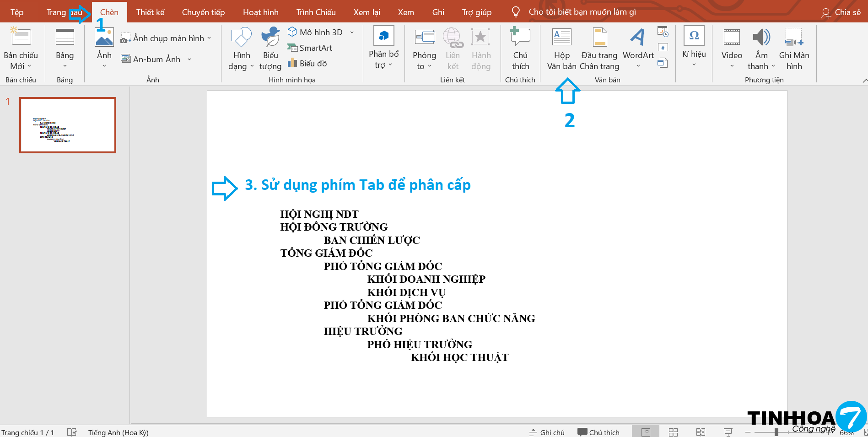Screen dimensions: 868x437
Task: Start Ghi Màn hình screen recording
Action: click(794, 49)
